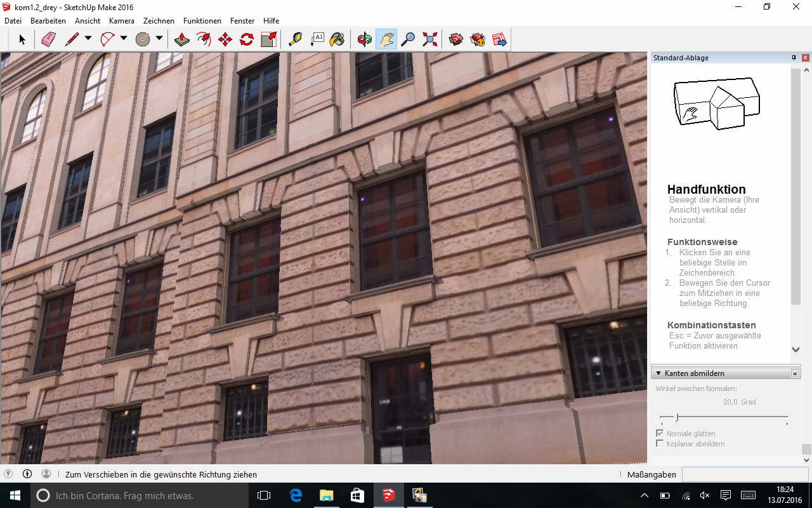Screen dimensions: 812x508
Task: Collapse the Kanten abmildern panel
Action: [658, 373]
